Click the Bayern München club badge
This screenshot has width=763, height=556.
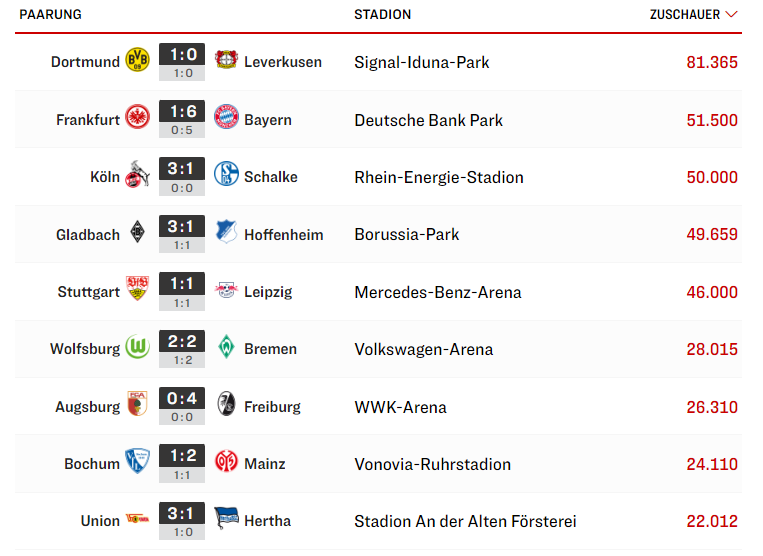pos(226,117)
